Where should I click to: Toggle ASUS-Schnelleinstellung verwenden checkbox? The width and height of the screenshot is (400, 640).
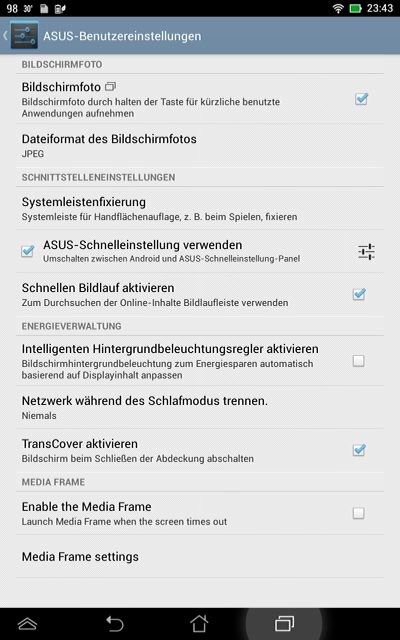(x=28, y=251)
